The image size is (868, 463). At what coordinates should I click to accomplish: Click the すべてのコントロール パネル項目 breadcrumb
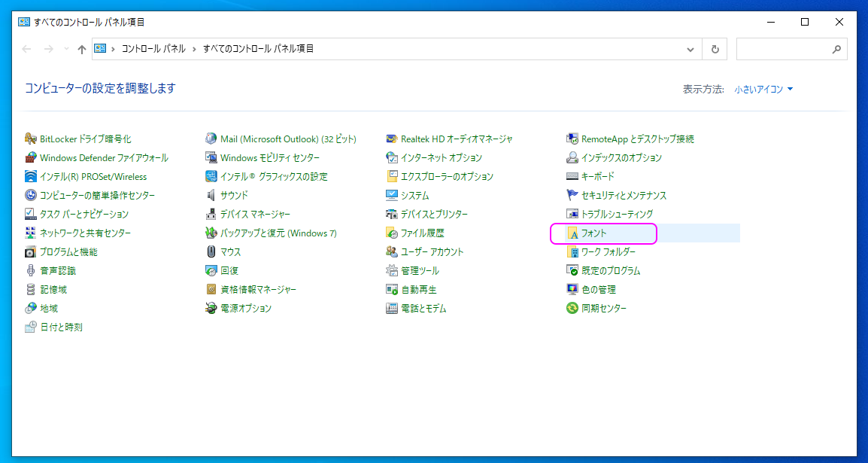pos(259,49)
